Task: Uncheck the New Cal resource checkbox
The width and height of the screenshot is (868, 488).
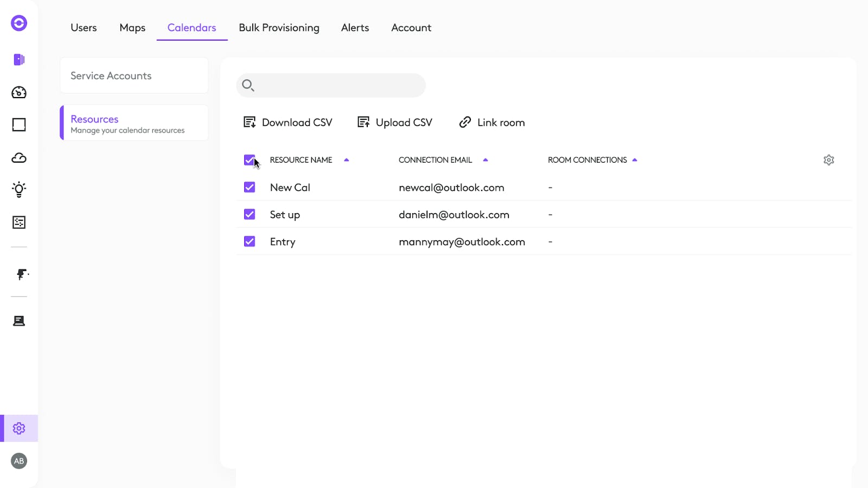Action: (x=250, y=187)
